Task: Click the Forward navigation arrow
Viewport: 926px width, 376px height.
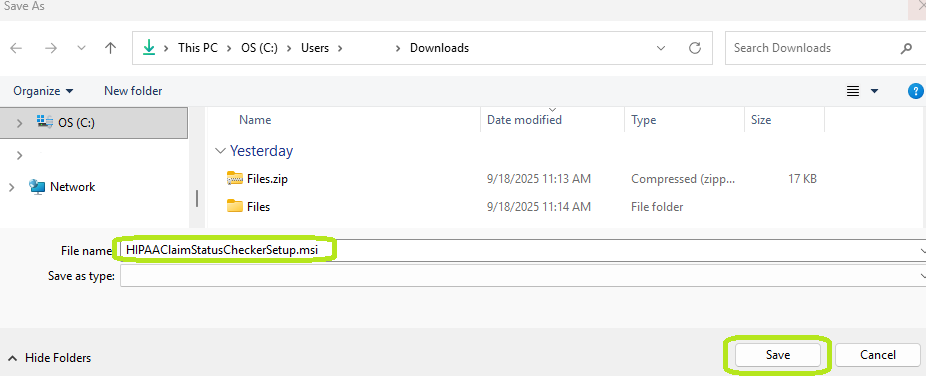Action: pyautogui.click(x=51, y=48)
